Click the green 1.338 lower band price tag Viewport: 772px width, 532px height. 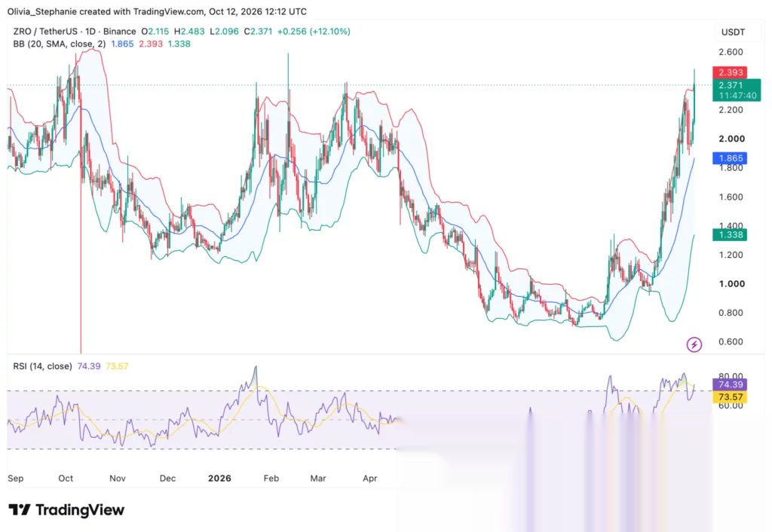[730, 235]
